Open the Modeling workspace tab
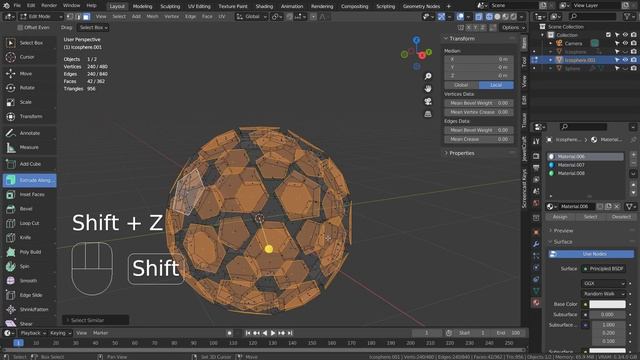 pyautogui.click(x=142, y=6)
